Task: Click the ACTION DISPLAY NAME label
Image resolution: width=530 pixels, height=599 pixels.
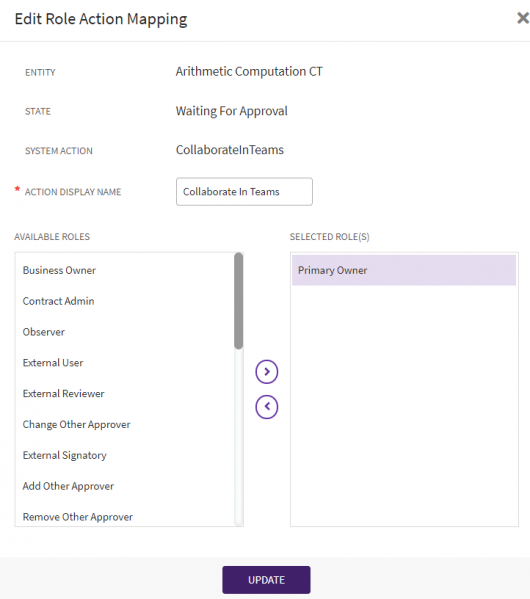Action: [73, 192]
